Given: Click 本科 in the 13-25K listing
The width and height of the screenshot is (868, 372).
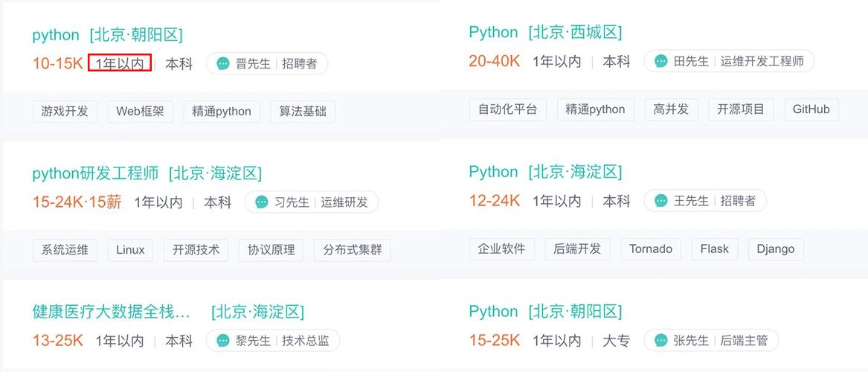Looking at the screenshot, I should pos(179,341).
